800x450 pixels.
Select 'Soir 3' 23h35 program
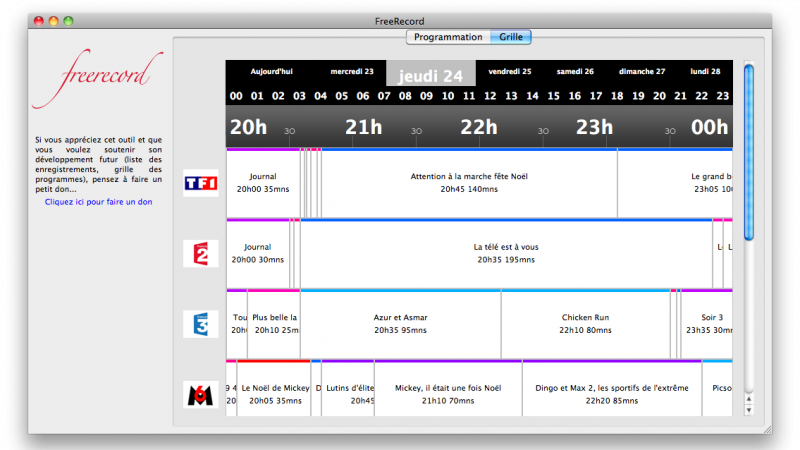click(x=707, y=324)
